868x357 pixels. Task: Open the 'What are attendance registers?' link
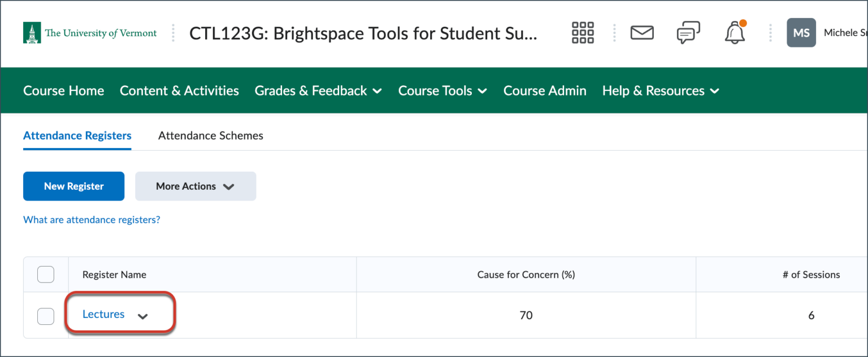pos(92,220)
